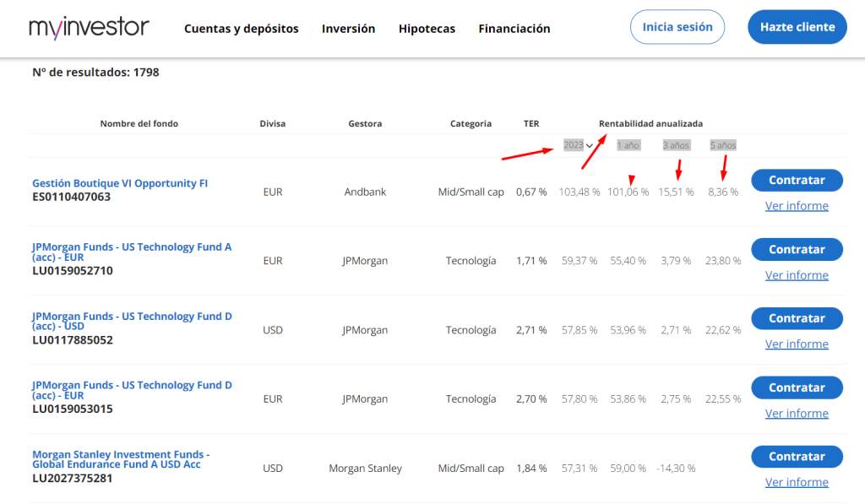Click the 8,36 % return value
Screen dimensions: 865x504
click(x=723, y=192)
